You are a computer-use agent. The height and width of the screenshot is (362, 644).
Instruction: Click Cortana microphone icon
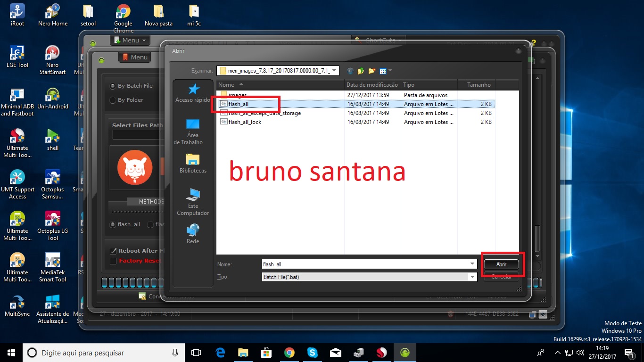tap(175, 353)
